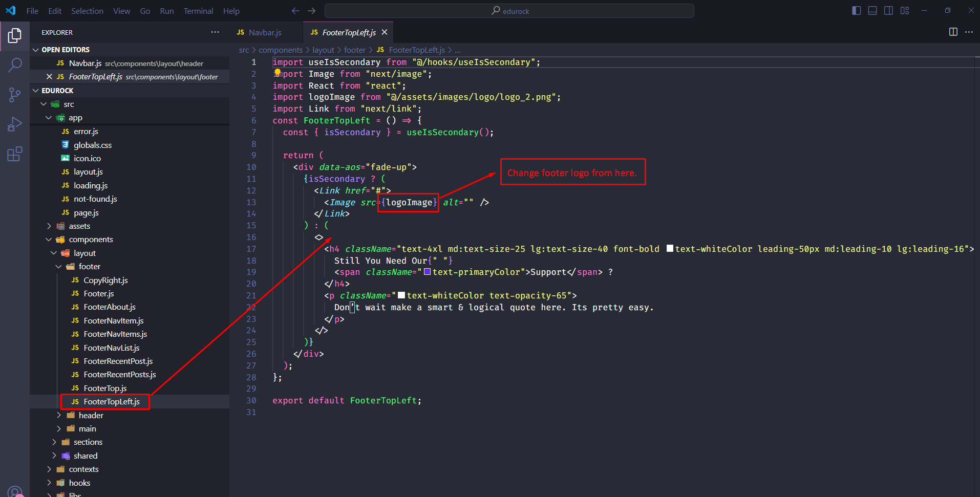980x497 pixels.
Task: Open Navbar.js from Open Editors
Action: click(x=130, y=63)
